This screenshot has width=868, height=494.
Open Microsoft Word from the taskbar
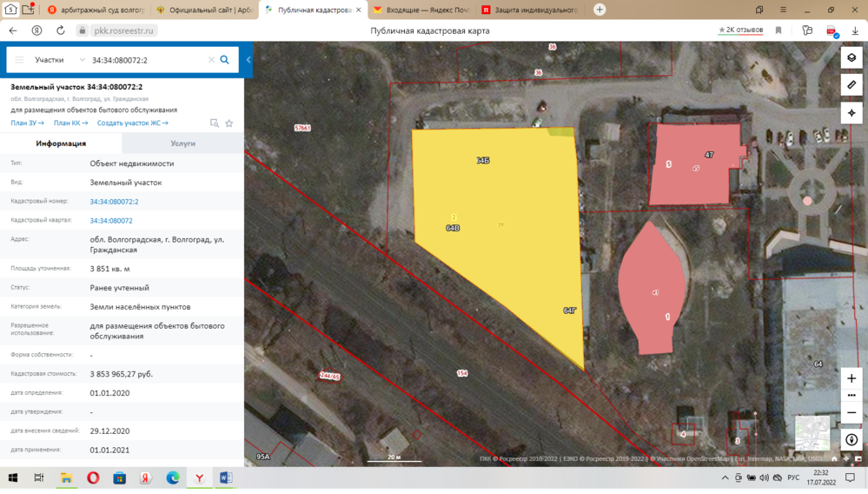[226, 478]
